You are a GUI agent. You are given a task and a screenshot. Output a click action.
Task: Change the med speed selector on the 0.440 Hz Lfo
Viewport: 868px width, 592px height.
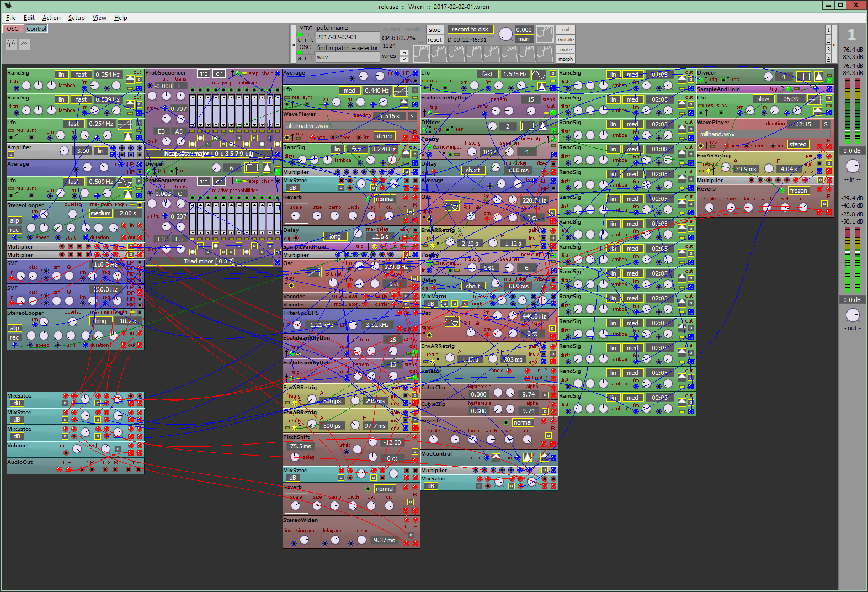pos(349,91)
